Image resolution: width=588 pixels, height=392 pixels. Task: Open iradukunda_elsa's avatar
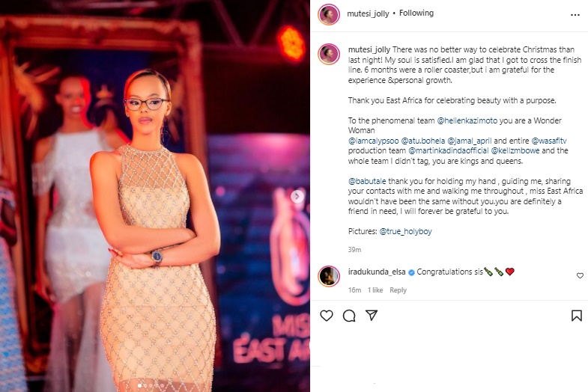click(329, 276)
